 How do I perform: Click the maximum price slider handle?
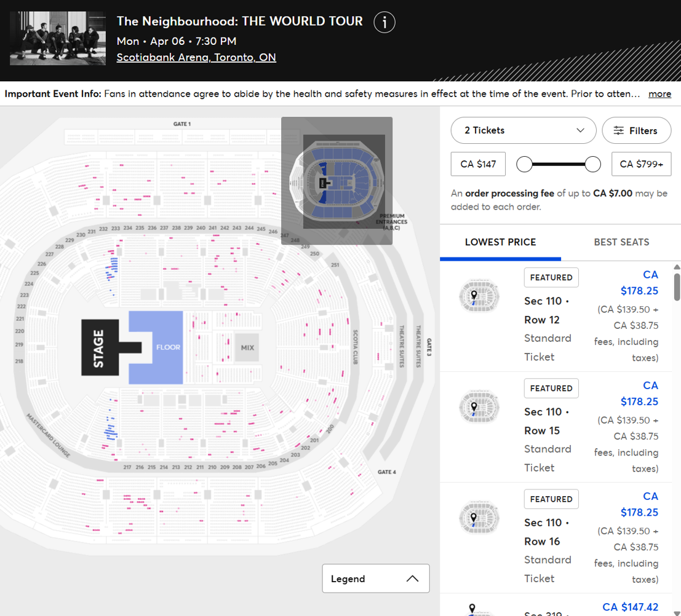click(x=593, y=164)
